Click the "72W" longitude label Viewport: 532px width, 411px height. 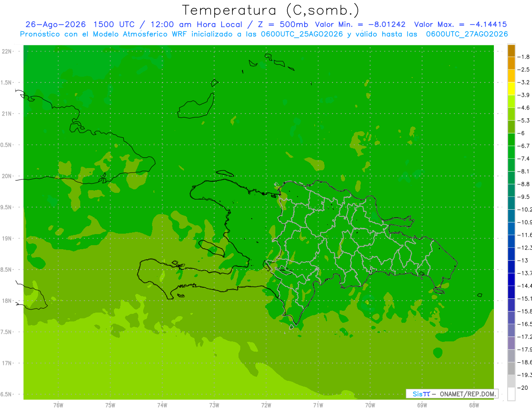[x=266, y=405]
